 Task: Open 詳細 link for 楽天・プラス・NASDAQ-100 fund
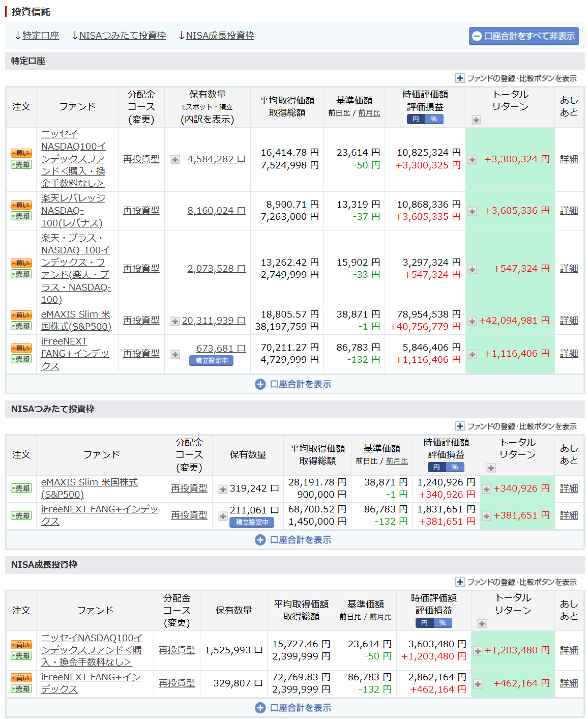(x=569, y=269)
